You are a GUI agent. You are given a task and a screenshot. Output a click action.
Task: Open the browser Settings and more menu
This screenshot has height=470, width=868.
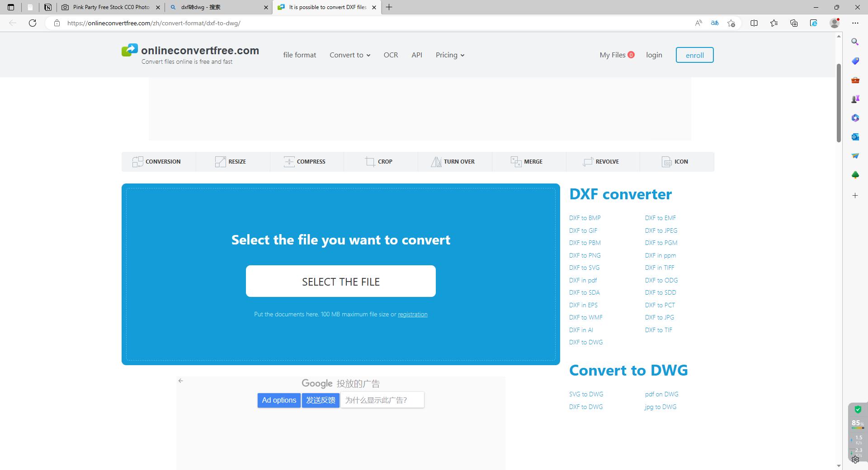tap(855, 23)
